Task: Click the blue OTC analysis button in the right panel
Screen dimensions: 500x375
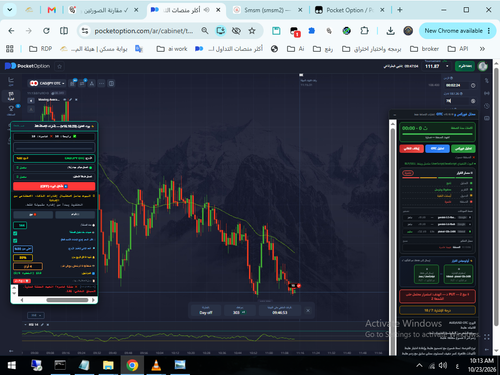Action: click(x=437, y=148)
